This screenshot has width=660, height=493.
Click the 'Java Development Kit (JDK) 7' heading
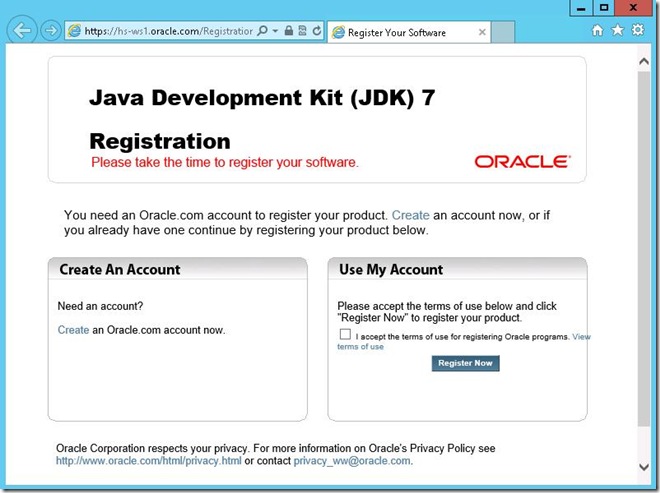pyautogui.click(x=262, y=98)
